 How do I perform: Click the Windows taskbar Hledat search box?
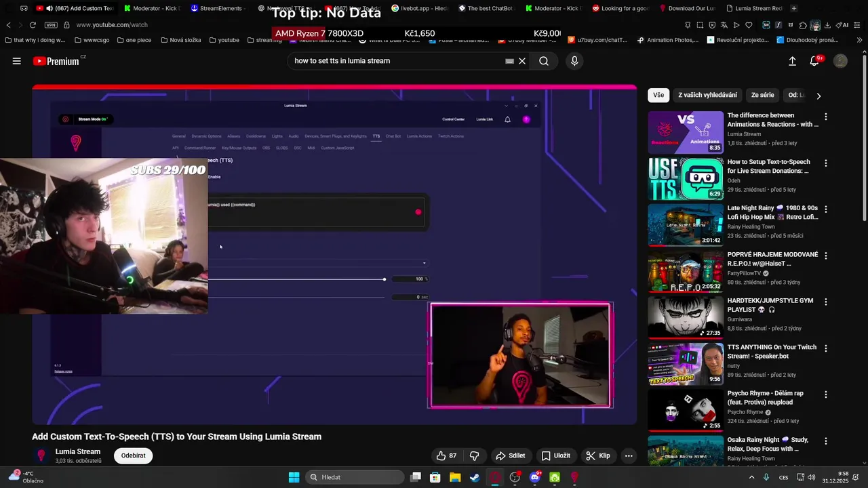pos(355,477)
